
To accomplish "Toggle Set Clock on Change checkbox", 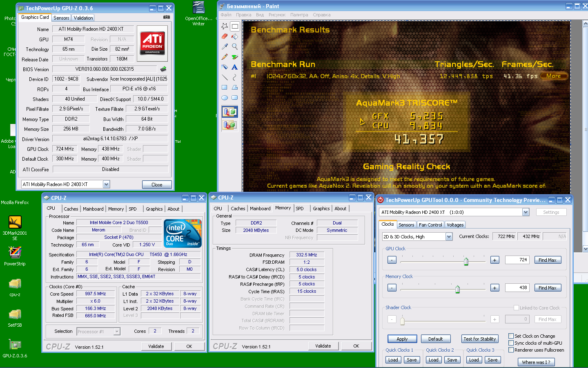I will (511, 336).
